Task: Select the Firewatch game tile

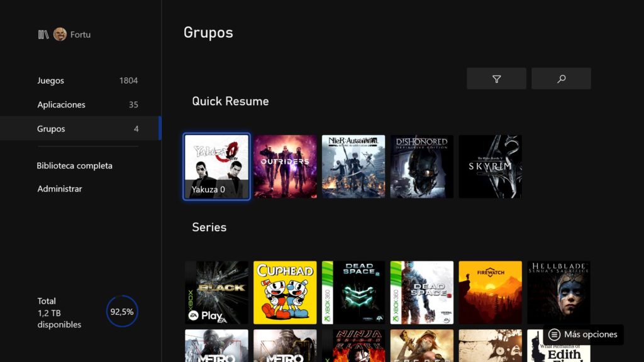Action: coord(491,293)
